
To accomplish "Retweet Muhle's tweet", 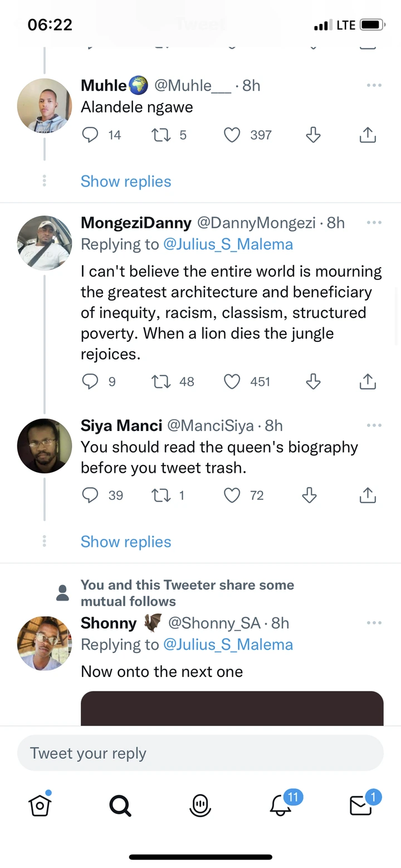I will [162, 135].
